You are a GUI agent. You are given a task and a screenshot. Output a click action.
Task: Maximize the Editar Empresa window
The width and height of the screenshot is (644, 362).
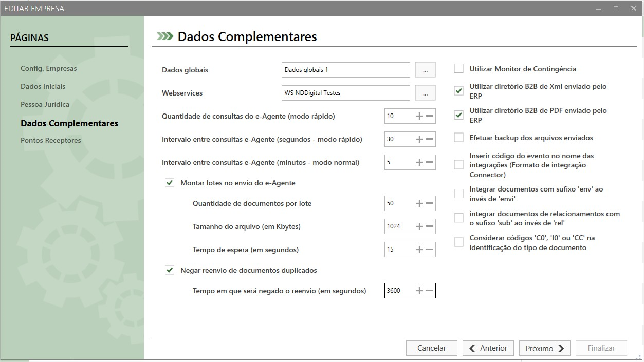(x=616, y=9)
